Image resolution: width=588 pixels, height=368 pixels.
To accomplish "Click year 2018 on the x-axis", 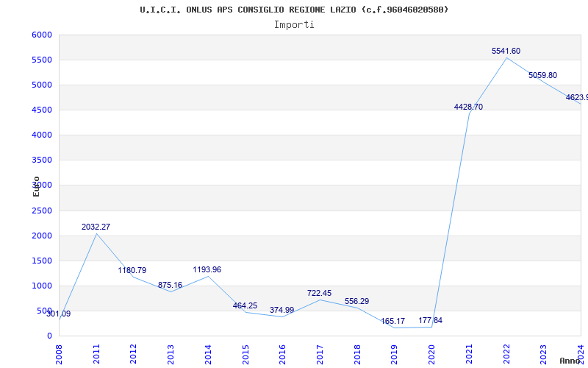I will pos(357,354).
